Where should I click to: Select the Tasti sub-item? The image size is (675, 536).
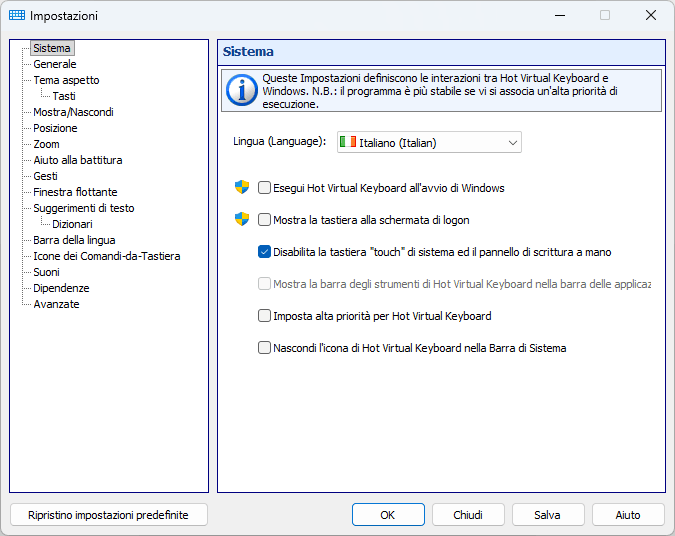click(64, 96)
